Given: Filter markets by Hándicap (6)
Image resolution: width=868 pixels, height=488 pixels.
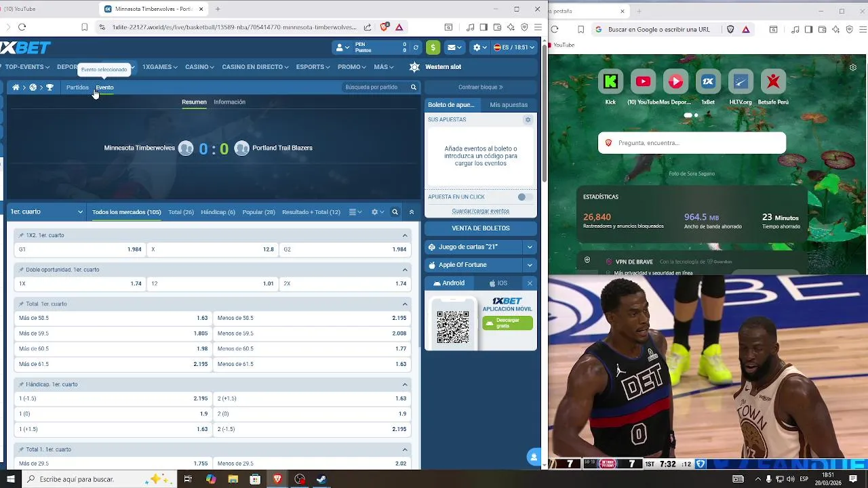Looking at the screenshot, I should [x=218, y=212].
